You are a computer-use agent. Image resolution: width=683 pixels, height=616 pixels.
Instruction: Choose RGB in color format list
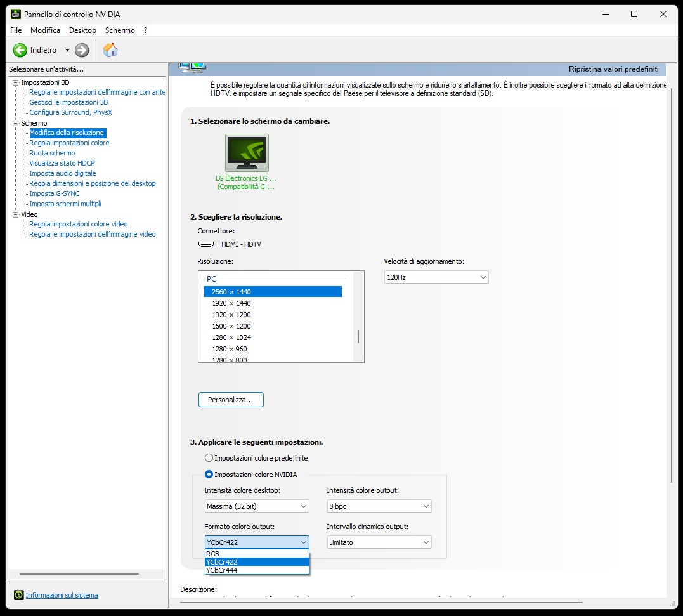[257, 554]
